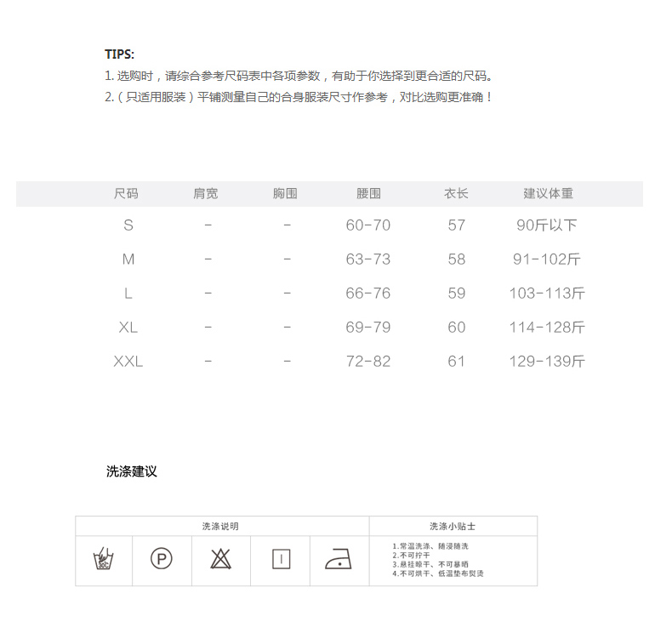Select the L size cell
Image resolution: width=672 pixels, height=639 pixels.
(128, 294)
